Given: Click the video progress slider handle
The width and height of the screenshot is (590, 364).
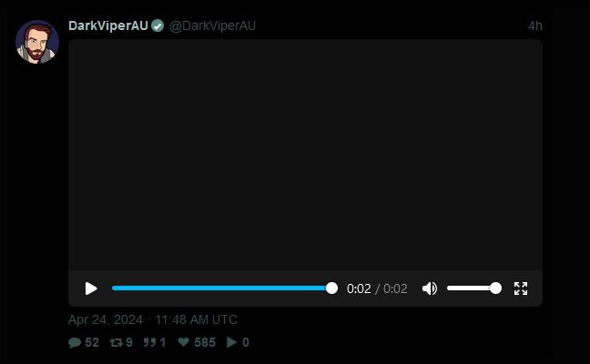Looking at the screenshot, I should pyautogui.click(x=331, y=288).
